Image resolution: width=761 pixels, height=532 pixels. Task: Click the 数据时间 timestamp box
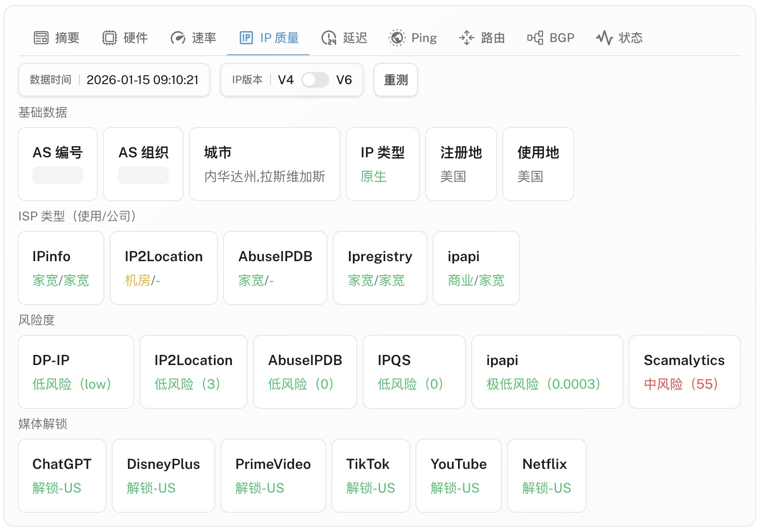tap(114, 80)
